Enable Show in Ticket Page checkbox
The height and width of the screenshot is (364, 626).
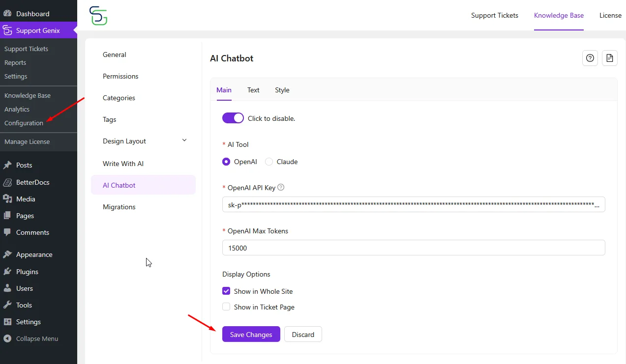[x=226, y=307]
